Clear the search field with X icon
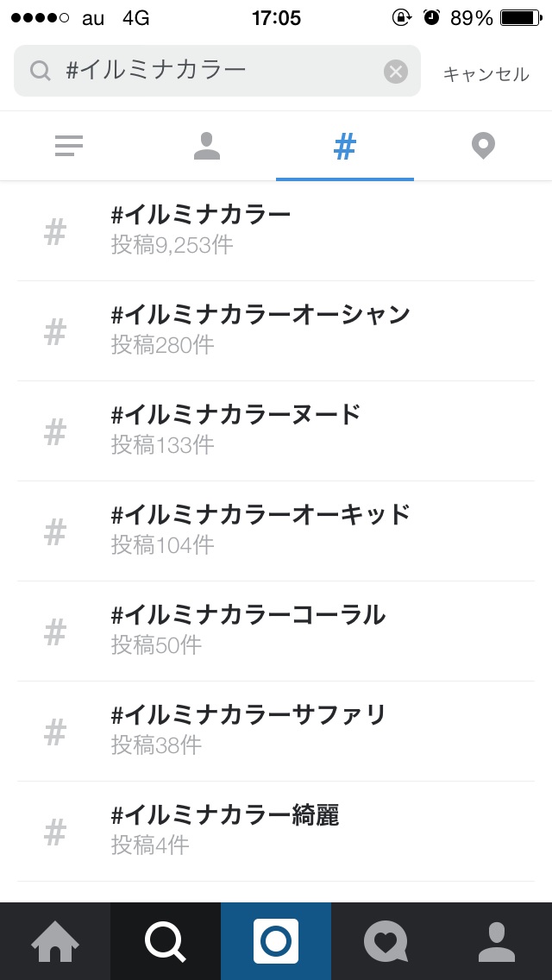 396,72
